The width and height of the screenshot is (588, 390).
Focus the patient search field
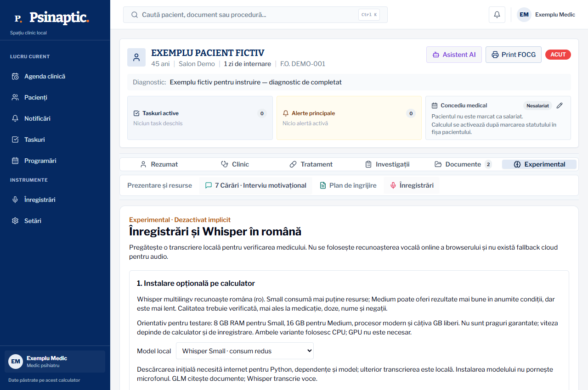pos(255,15)
